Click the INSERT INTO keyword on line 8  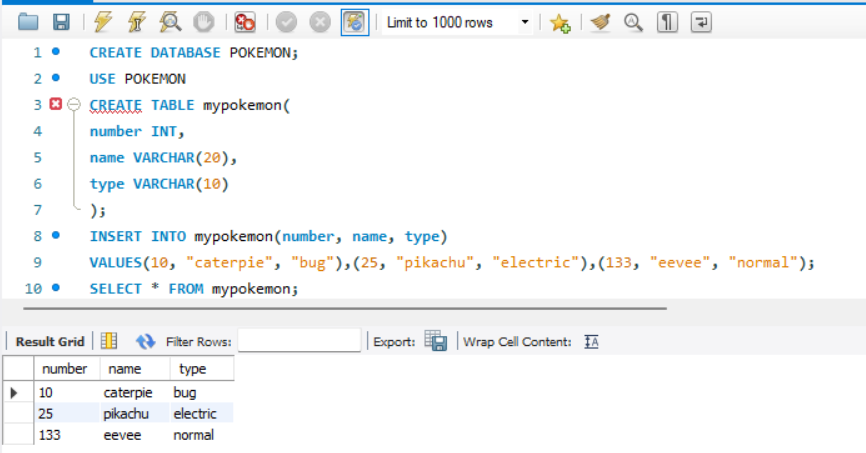coord(138,236)
